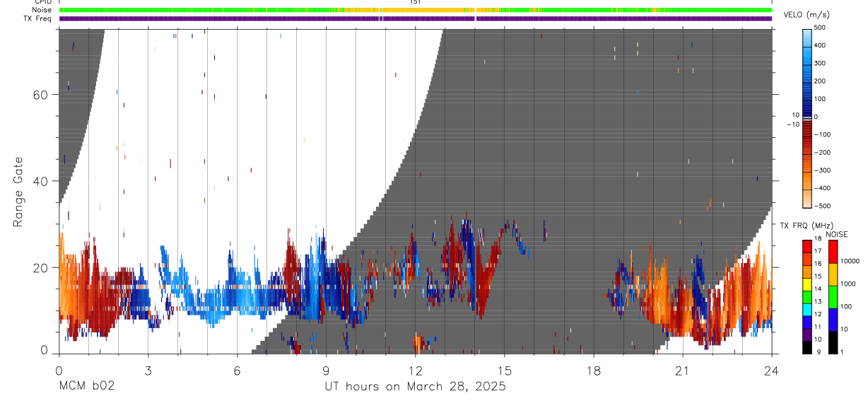Click the yellow 14–15 MHz segment of TX FRQ legend
868x401 pixels.
[807, 284]
